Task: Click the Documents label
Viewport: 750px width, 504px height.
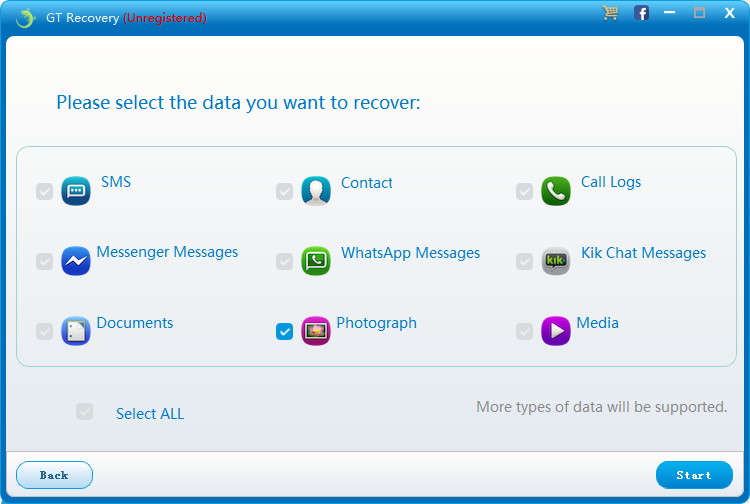Action: point(135,323)
